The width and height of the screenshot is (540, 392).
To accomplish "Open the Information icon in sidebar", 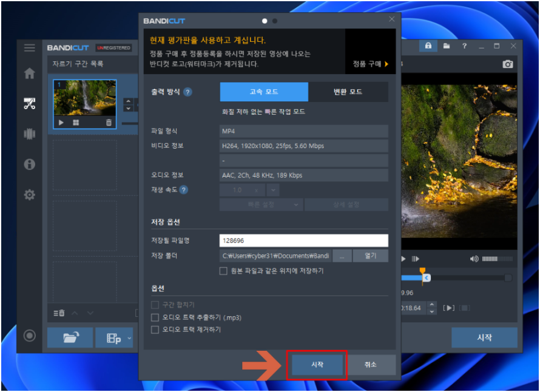I will tap(30, 164).
